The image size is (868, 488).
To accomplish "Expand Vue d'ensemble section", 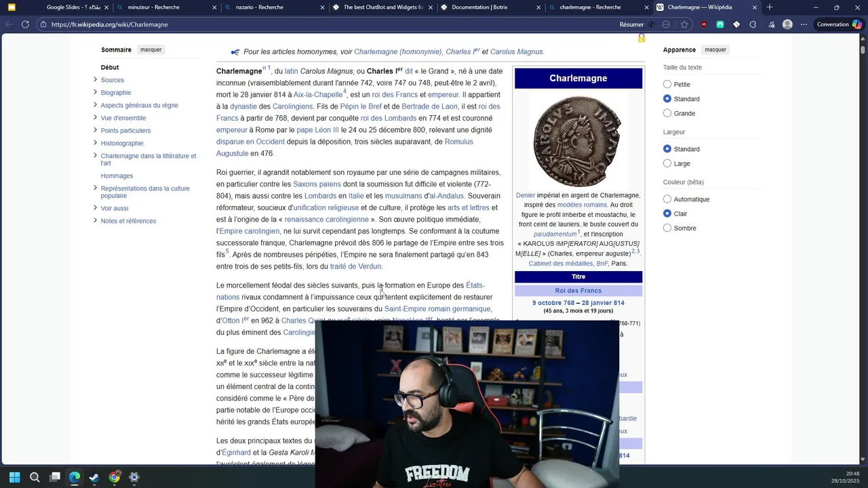I will 95,117.
